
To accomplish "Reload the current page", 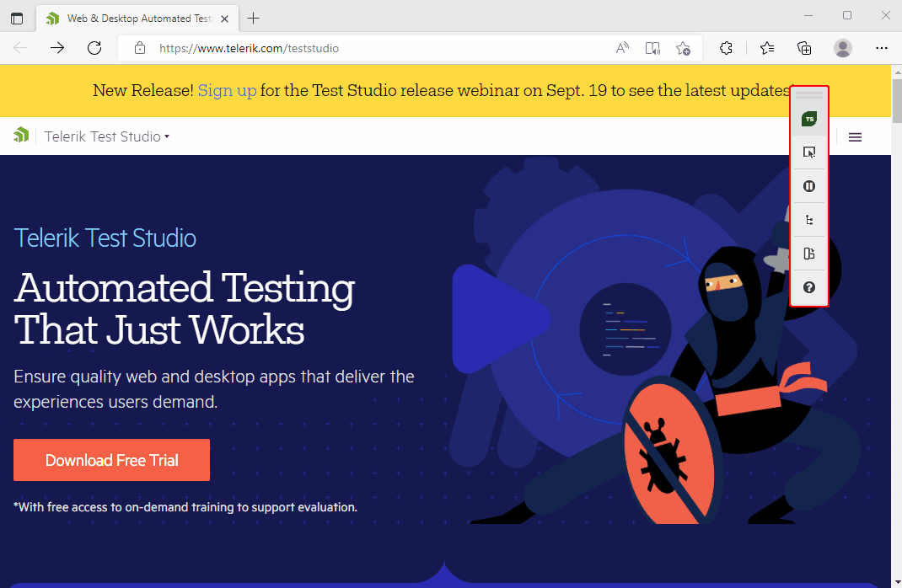I will click(94, 48).
